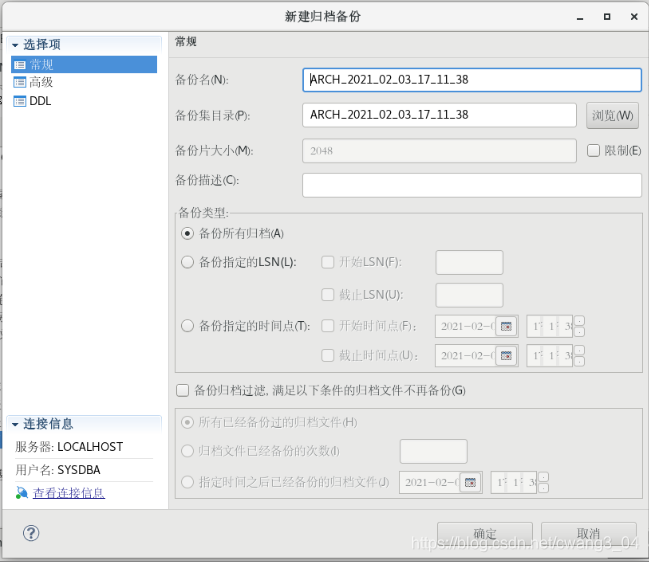
Task: Tick the 开始时间点(F) checkbox
Action: pyautogui.click(x=328, y=326)
